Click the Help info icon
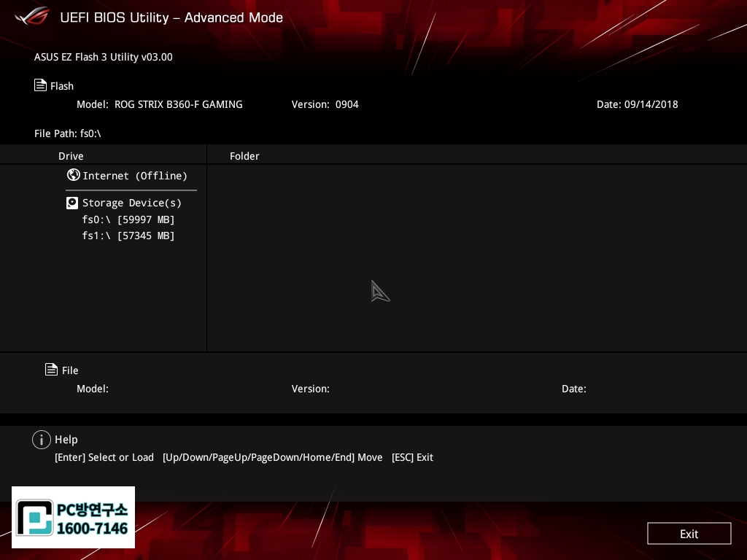Image resolution: width=747 pixels, height=560 pixels. coord(42,440)
